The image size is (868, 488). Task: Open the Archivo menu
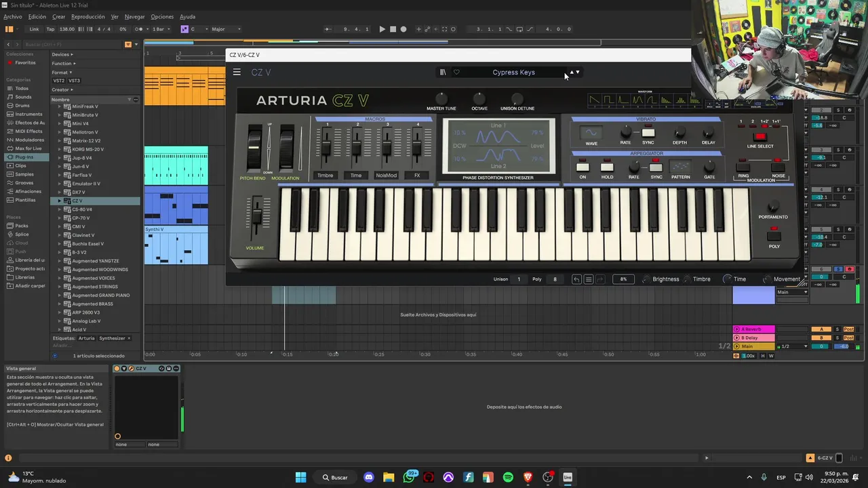click(13, 16)
